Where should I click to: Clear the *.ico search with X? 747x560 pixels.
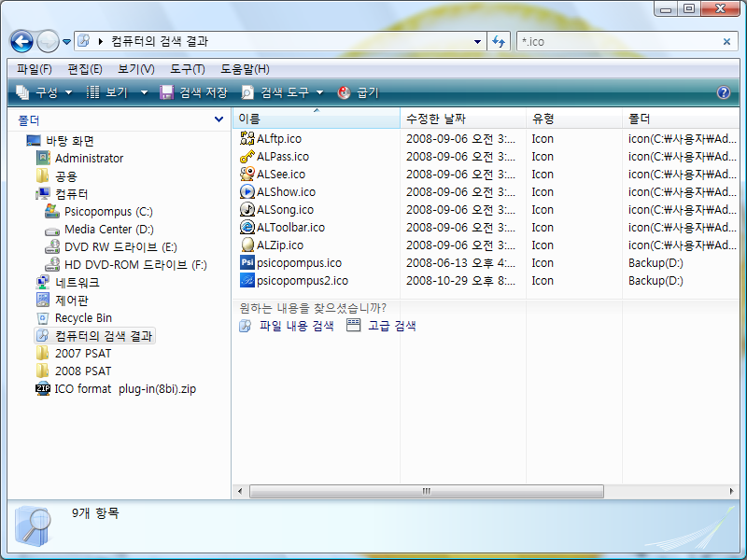(x=726, y=42)
